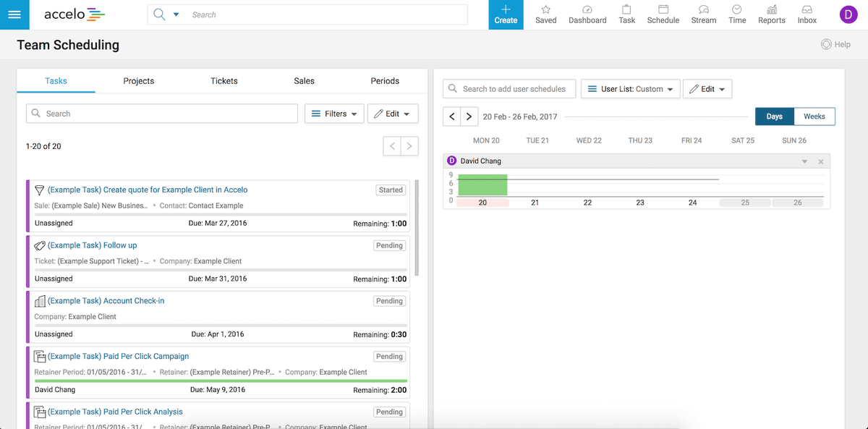Screen dimensions: 868x429
Task: Switch to the Periods tab
Action: [x=385, y=81]
